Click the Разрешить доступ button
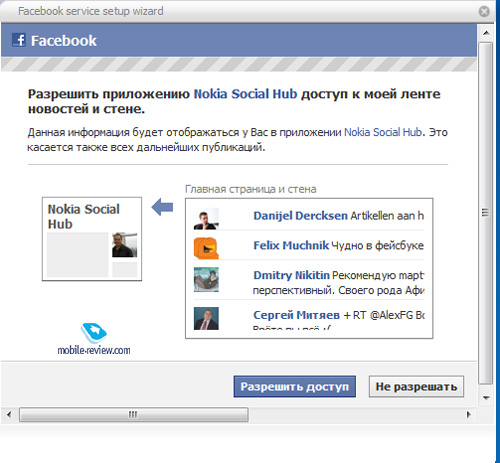500x463 pixels. tap(295, 386)
